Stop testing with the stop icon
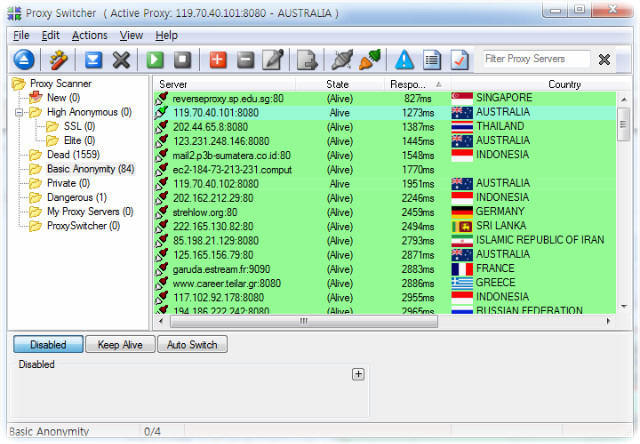This screenshot has height=444, width=640. (182, 60)
